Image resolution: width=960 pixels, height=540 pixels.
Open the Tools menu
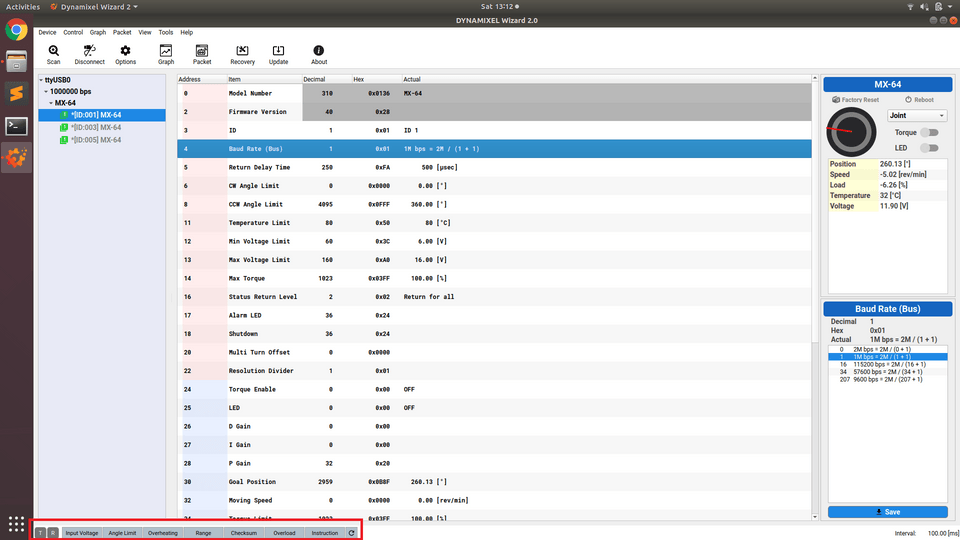(x=165, y=32)
